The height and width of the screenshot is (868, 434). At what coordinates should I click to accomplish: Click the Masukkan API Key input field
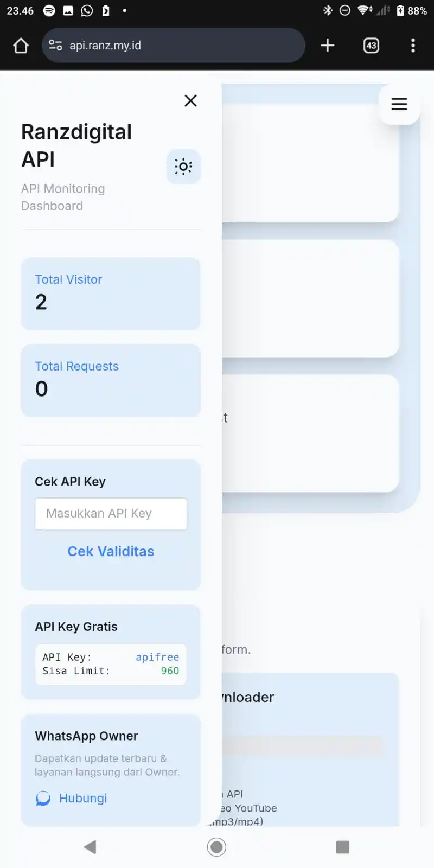[x=111, y=514]
